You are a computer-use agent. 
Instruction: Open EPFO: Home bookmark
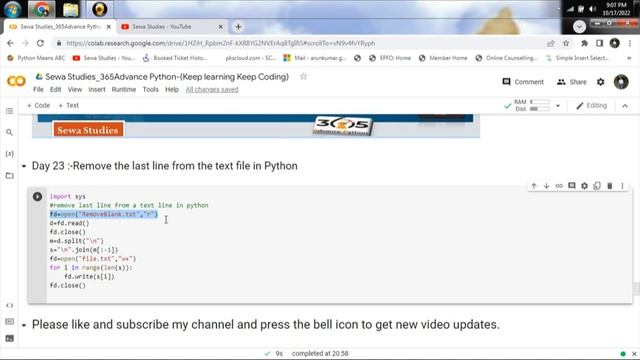(390, 58)
